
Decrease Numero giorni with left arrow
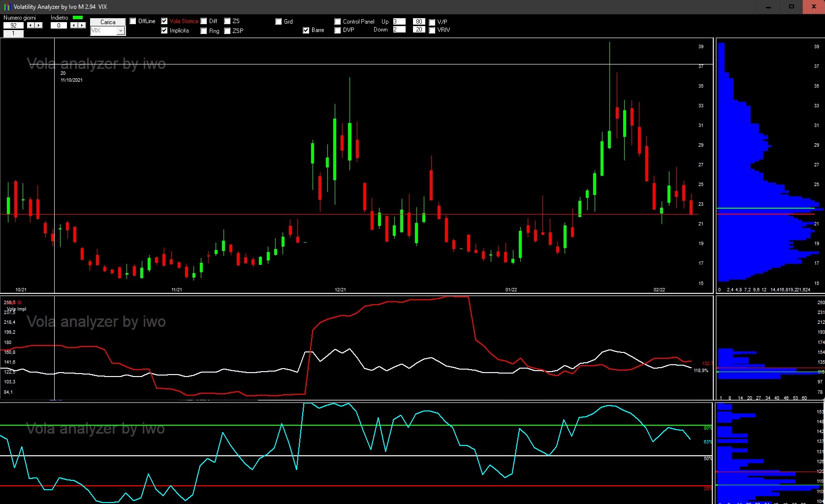tap(31, 25)
